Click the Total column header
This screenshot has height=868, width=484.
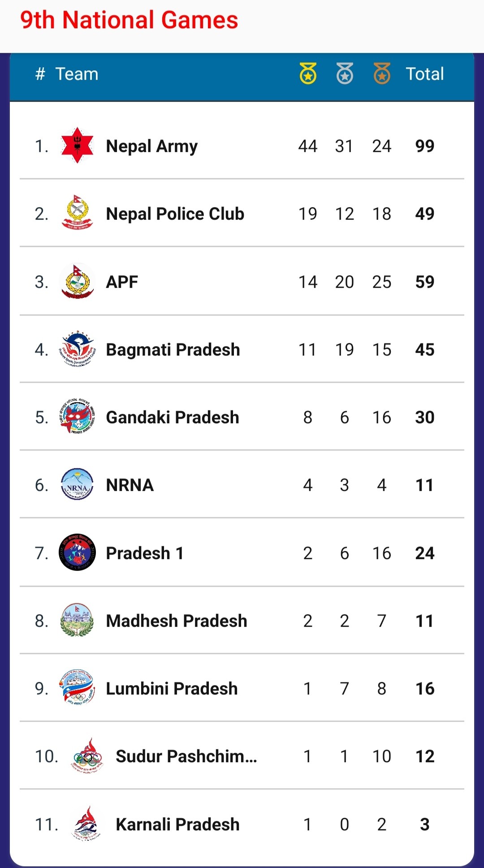[424, 74]
